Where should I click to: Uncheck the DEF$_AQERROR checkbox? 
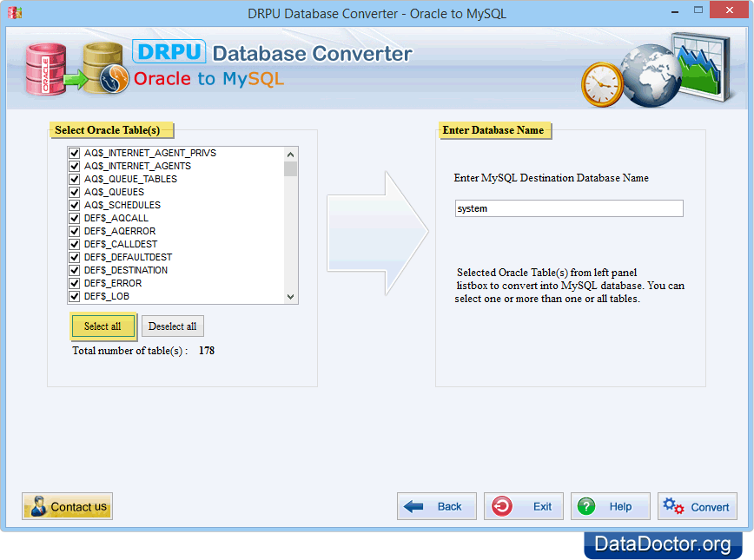pos(74,231)
